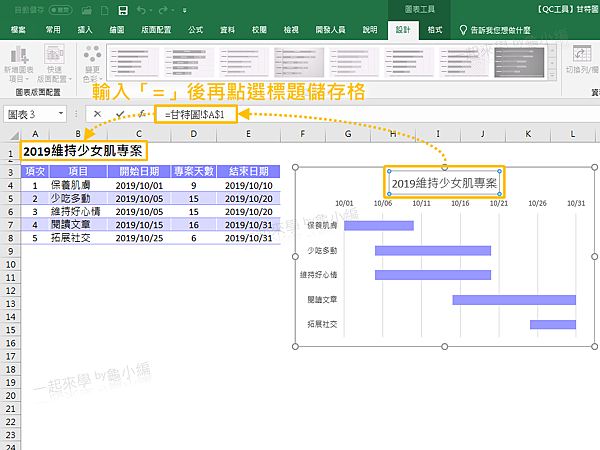Switch to the 校閱 ribbon tab
Viewport: 600px width, 450px height.
[259, 30]
